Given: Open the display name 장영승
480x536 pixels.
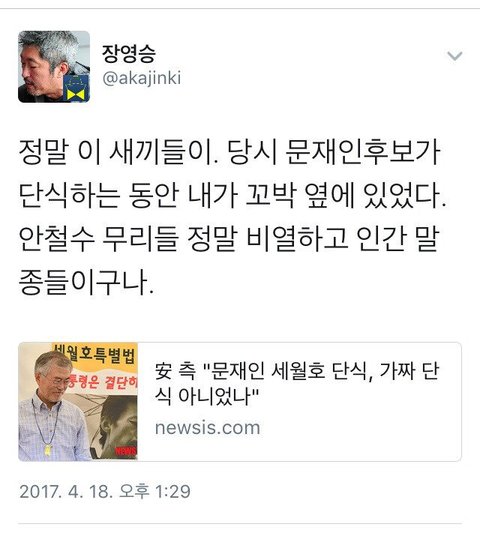Looking at the screenshot, I should 129,54.
